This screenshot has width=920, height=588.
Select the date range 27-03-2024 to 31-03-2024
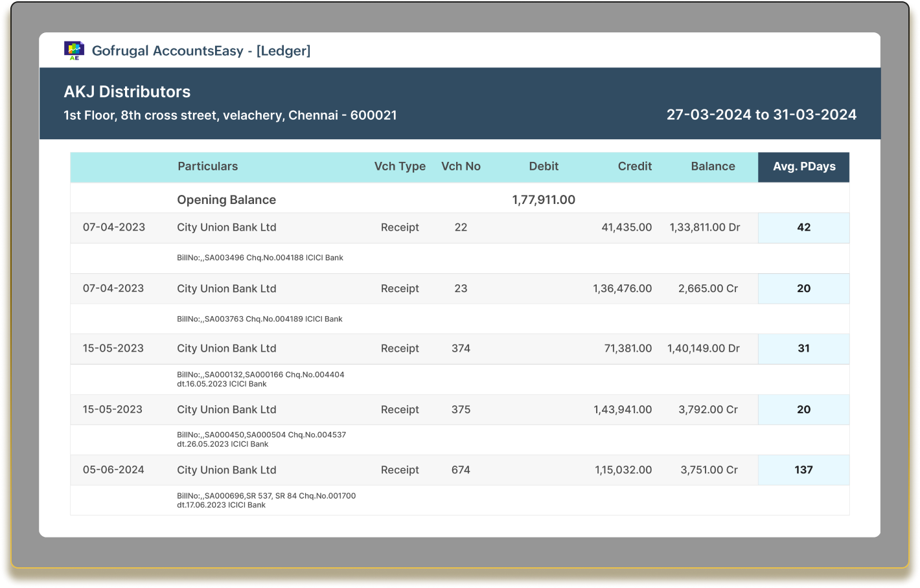pos(762,115)
